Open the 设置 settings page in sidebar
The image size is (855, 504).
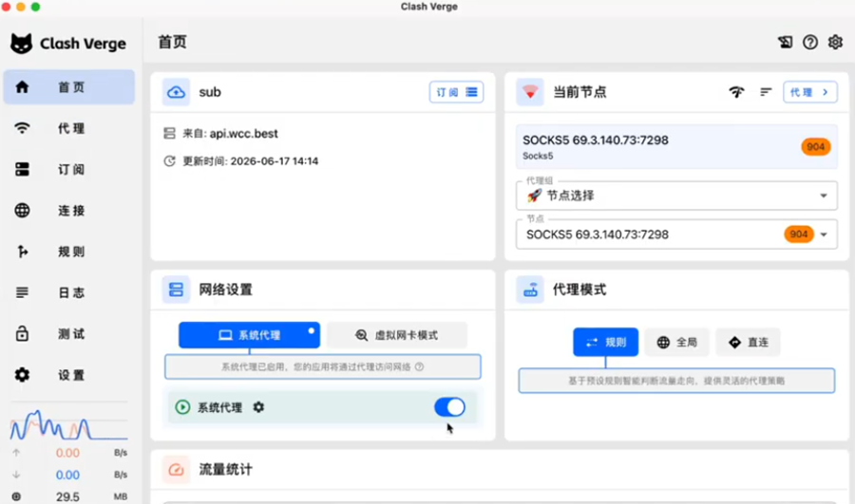pyautogui.click(x=68, y=375)
